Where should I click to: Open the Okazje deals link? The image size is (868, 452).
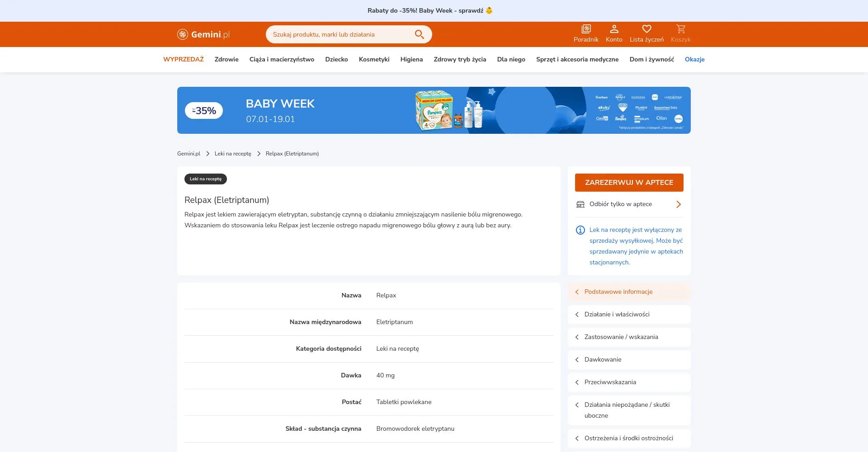tap(694, 59)
